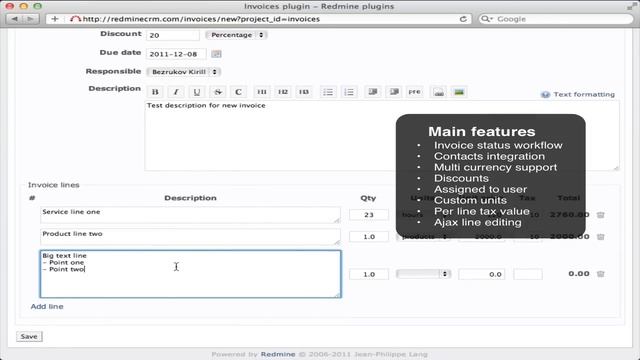
Task: Click the Save button
Action: pos(29,336)
